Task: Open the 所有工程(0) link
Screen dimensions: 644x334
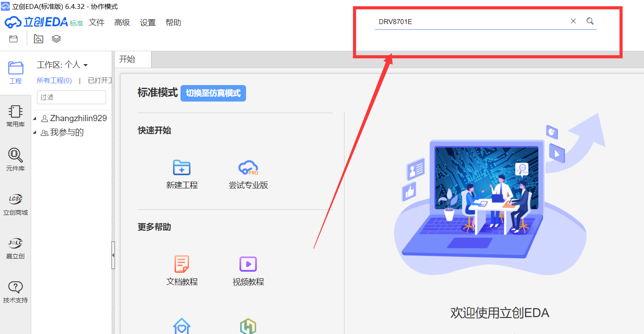Action: point(53,80)
